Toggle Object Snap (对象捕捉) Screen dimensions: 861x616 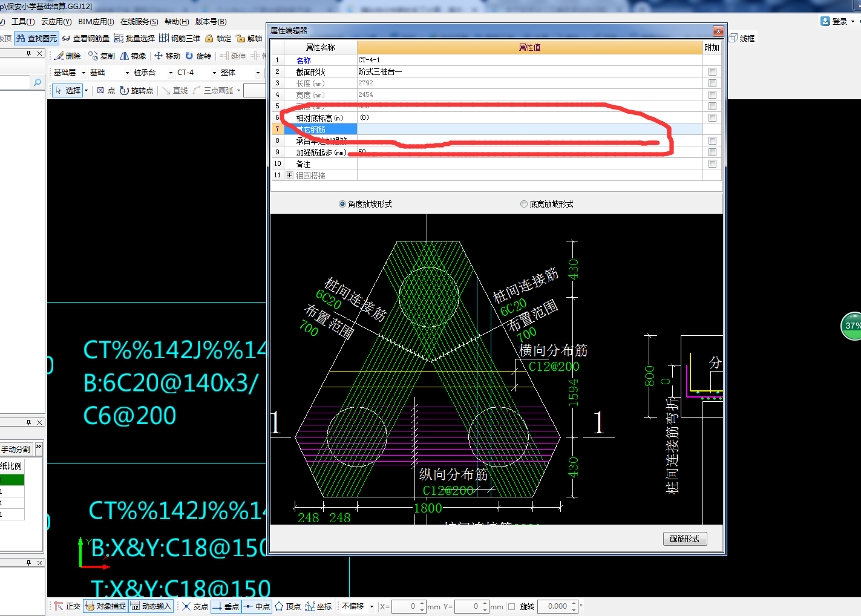(105, 606)
